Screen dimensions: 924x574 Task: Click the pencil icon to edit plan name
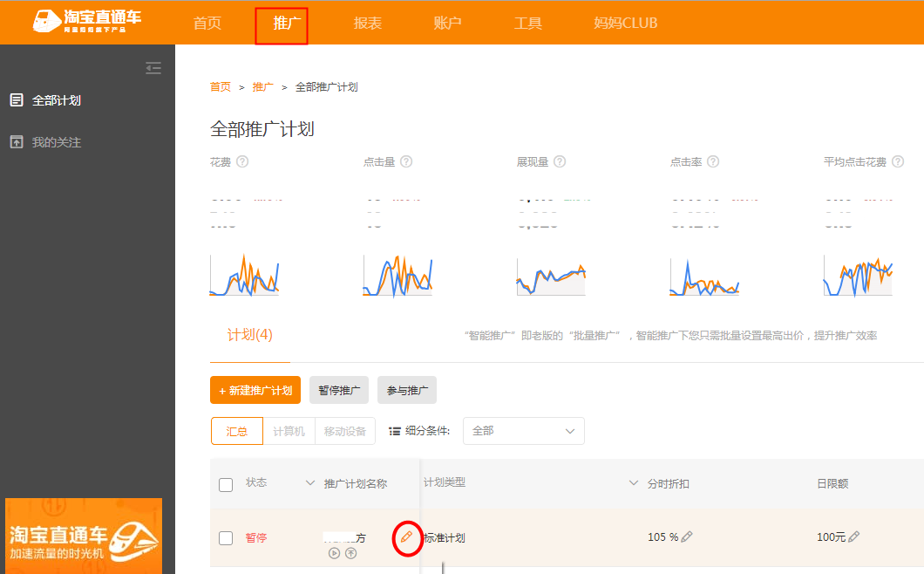pyautogui.click(x=406, y=536)
